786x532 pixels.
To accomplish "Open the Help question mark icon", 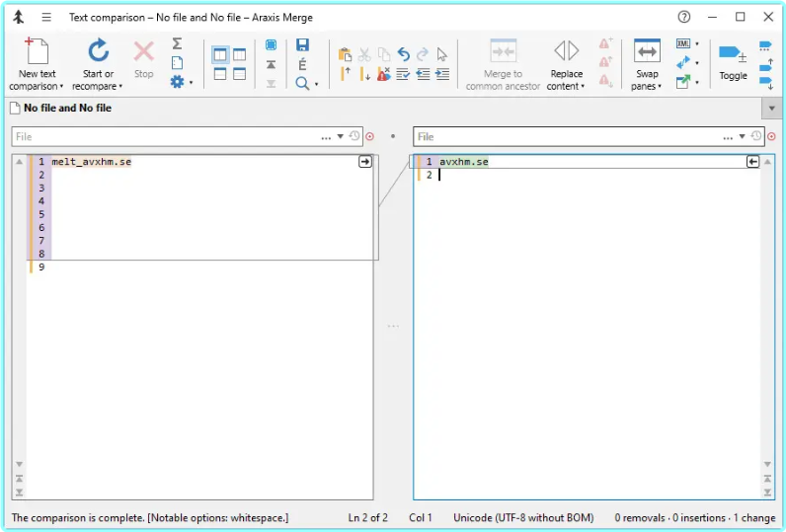I will [683, 17].
